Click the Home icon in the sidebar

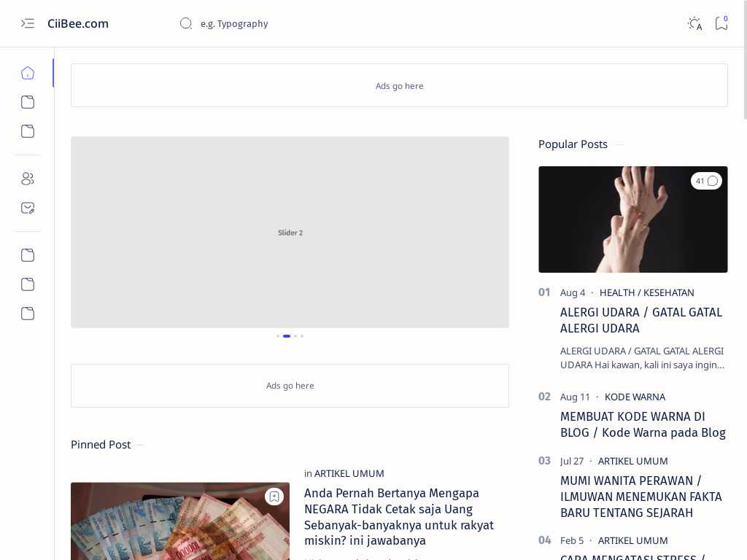[28, 73]
